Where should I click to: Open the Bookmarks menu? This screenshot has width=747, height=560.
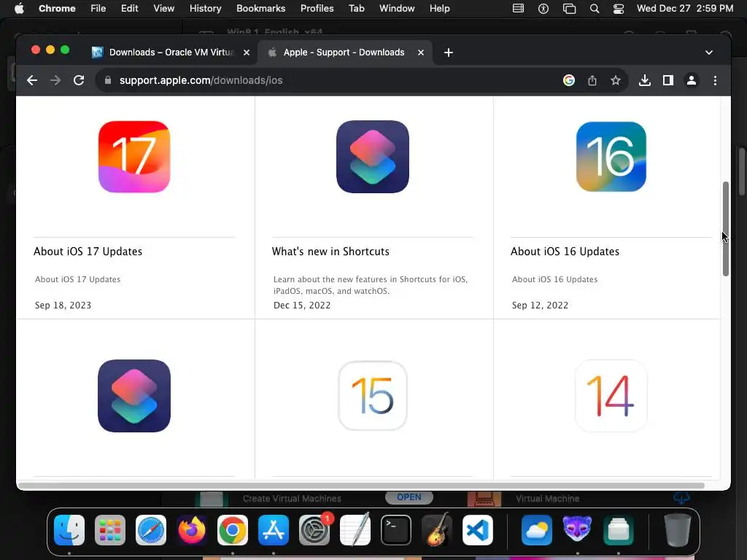pyautogui.click(x=260, y=9)
